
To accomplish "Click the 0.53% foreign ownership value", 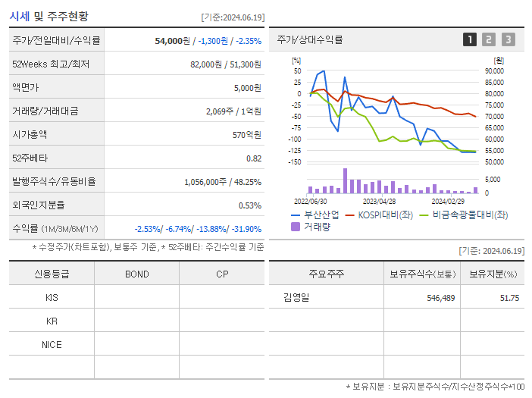I will coord(250,205).
